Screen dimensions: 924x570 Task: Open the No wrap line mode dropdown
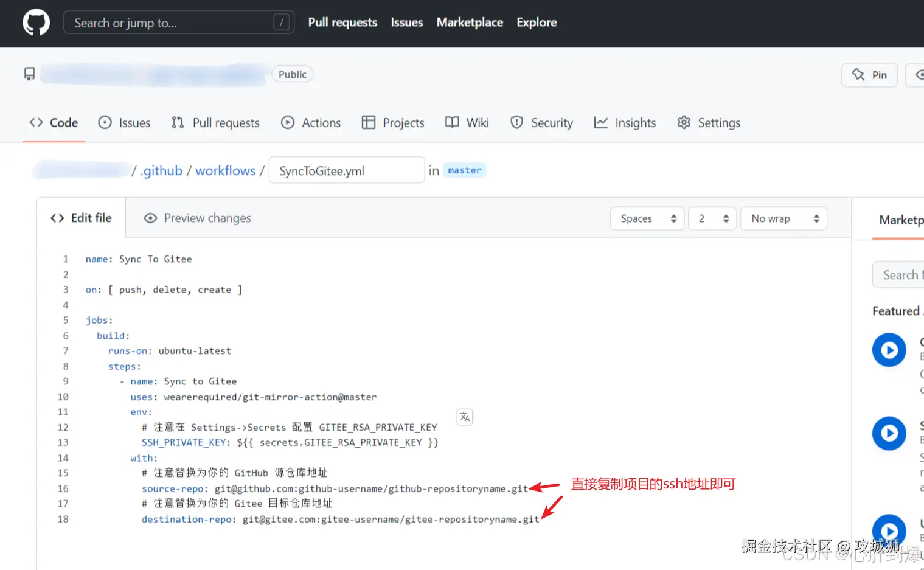pyautogui.click(x=783, y=218)
